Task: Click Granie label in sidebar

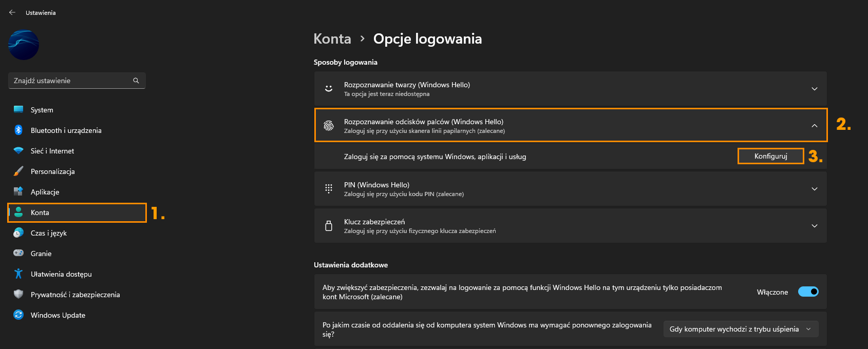Action: click(x=41, y=254)
